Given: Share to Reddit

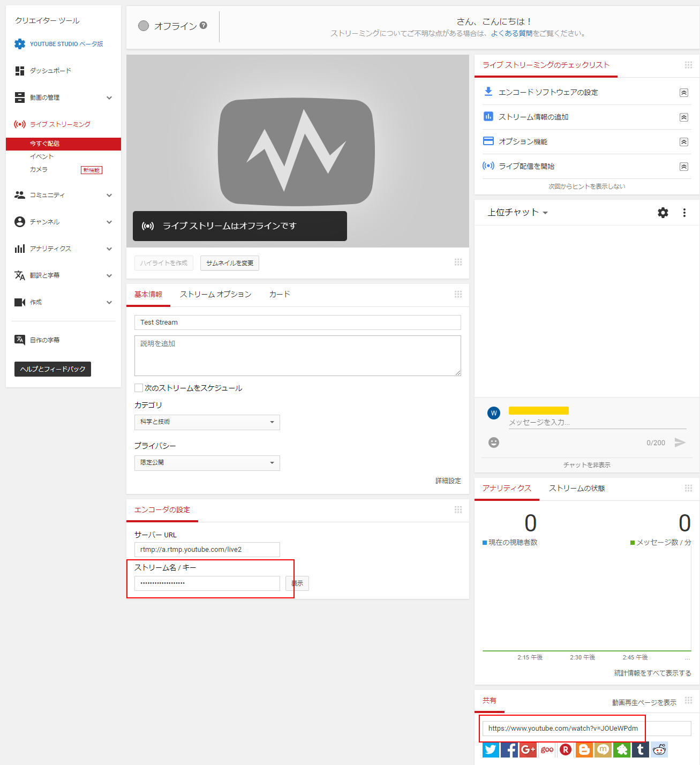Looking at the screenshot, I should (659, 749).
